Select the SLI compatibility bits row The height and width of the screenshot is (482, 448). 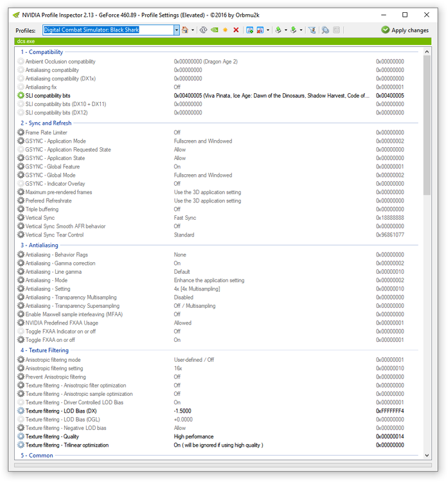[x=217, y=96]
